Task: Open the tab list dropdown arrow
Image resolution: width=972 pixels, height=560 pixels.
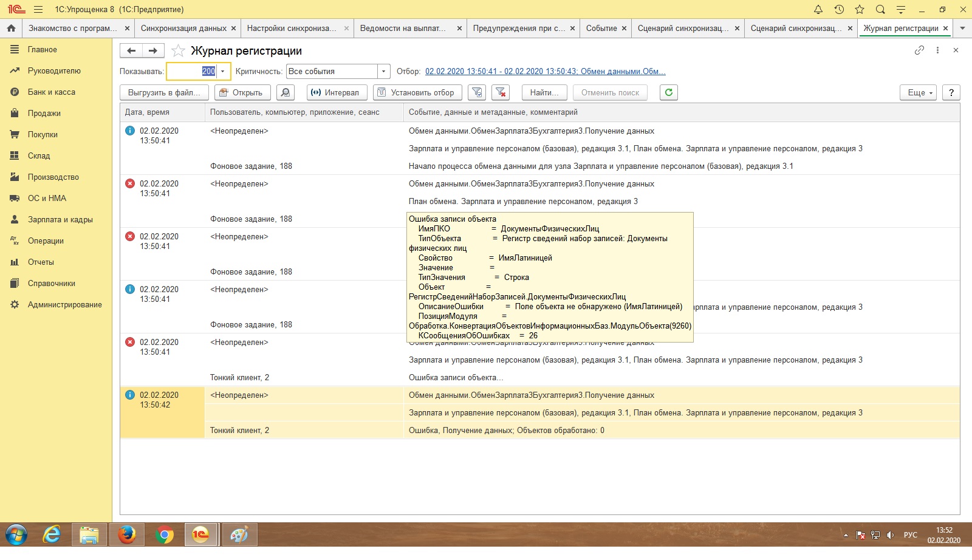Action: (962, 28)
